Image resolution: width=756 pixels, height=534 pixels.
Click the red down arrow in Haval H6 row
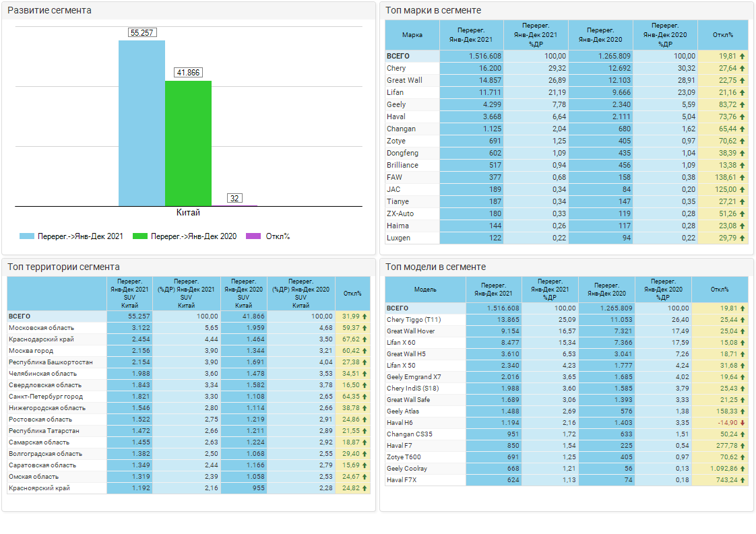pyautogui.click(x=743, y=423)
